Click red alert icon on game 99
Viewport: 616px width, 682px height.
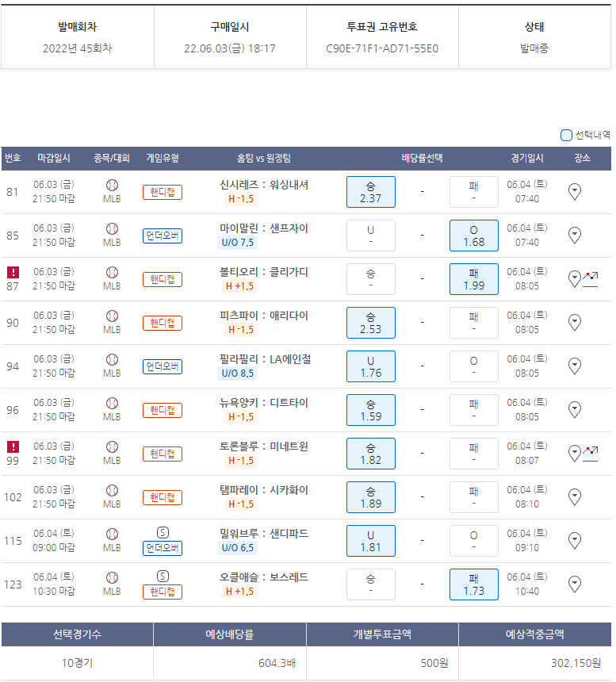13,446
